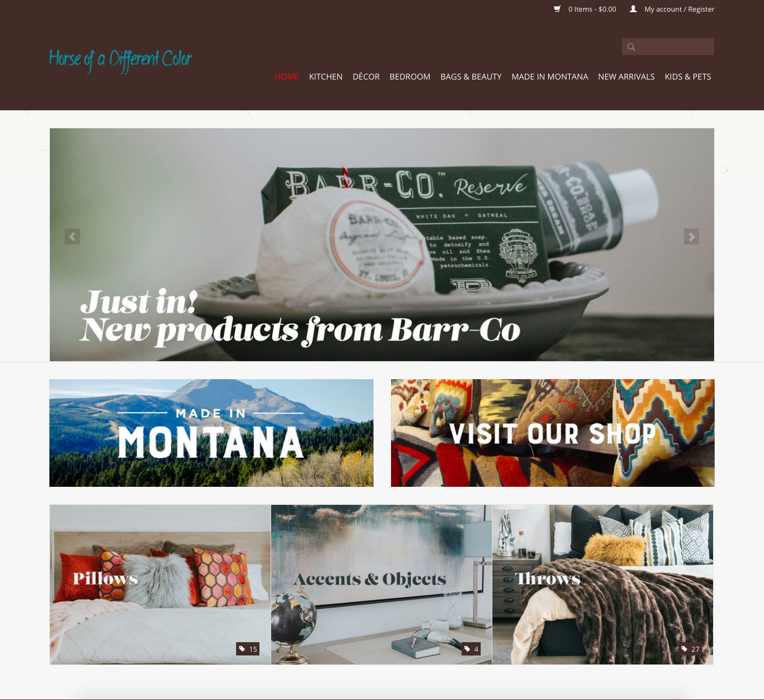
Task: Open the Bedroom category
Action: point(410,77)
